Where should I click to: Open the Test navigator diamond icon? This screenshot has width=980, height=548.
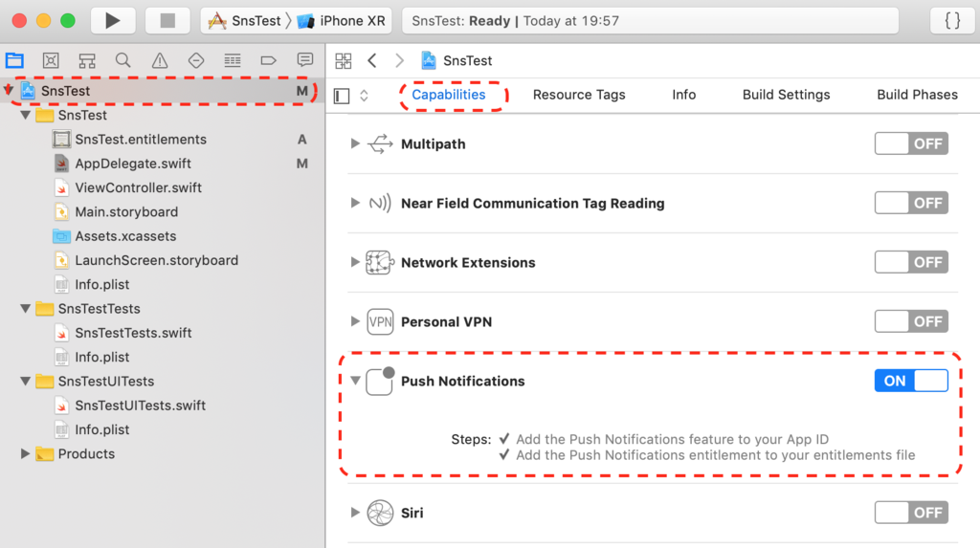[195, 60]
